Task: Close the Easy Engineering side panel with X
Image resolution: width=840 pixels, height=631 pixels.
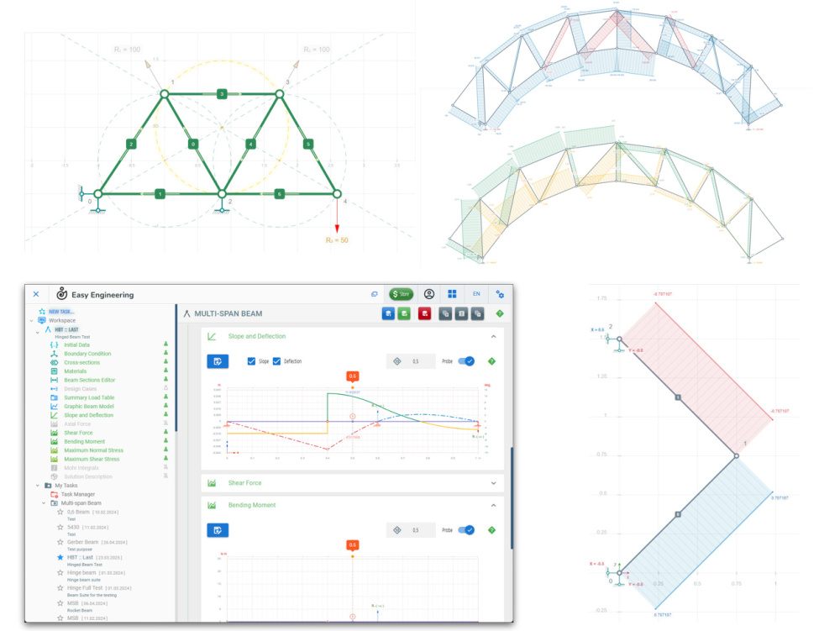Action: [x=36, y=294]
